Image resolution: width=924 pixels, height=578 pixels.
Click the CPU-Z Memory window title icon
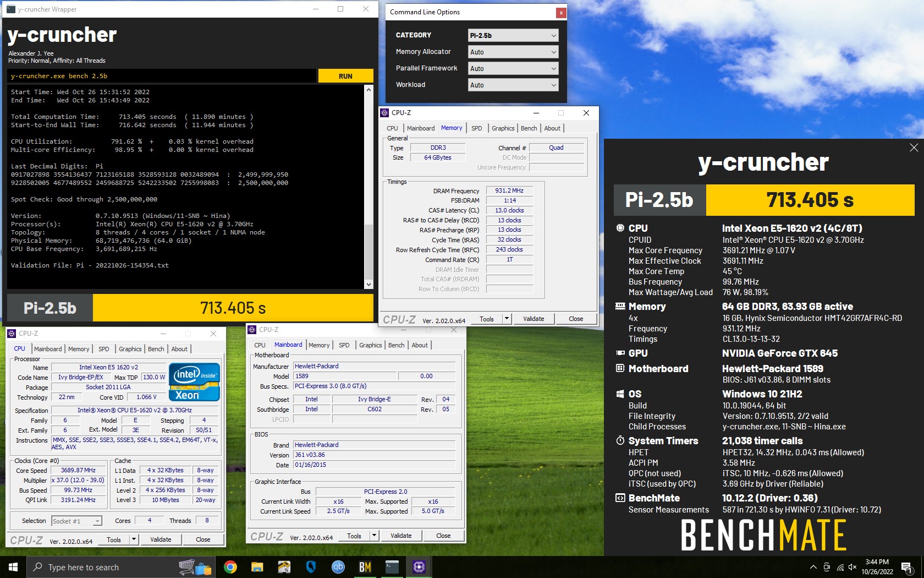coord(385,112)
